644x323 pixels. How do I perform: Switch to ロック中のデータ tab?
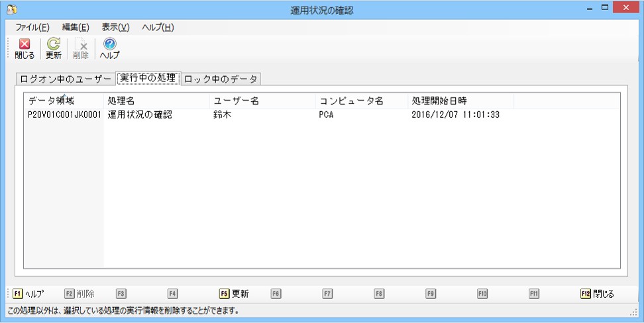tap(221, 79)
